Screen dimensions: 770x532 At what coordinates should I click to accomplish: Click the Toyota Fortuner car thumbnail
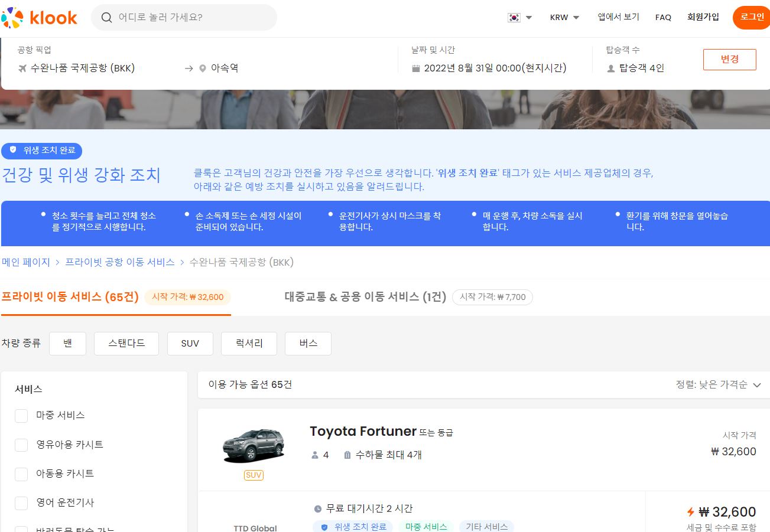pos(254,446)
